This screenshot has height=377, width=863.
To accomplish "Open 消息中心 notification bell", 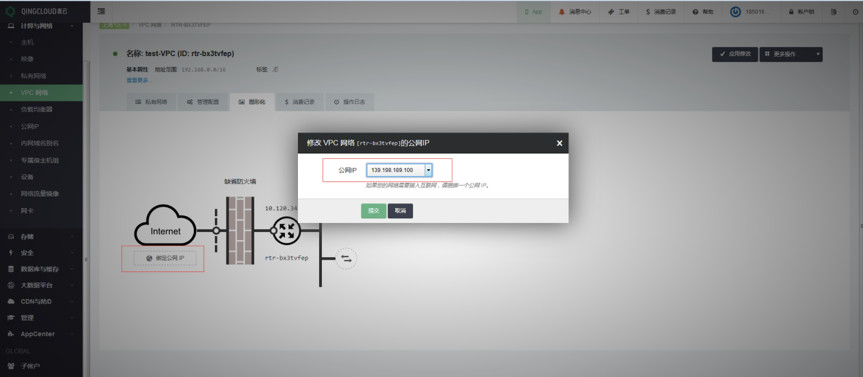I will pos(575,12).
